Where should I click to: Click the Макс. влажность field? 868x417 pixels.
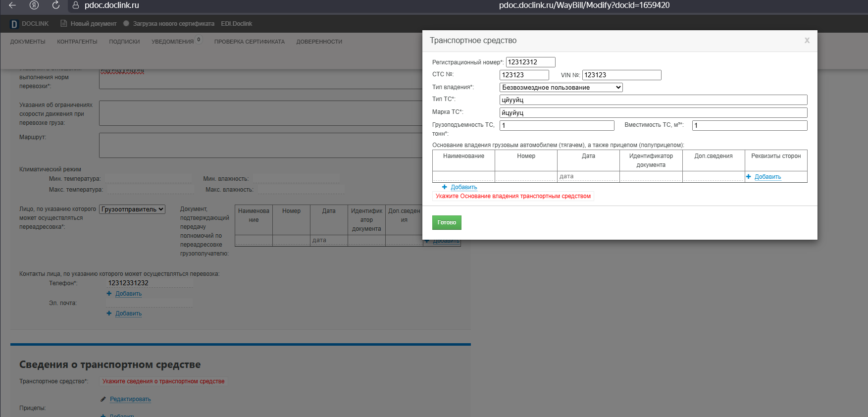(301, 189)
